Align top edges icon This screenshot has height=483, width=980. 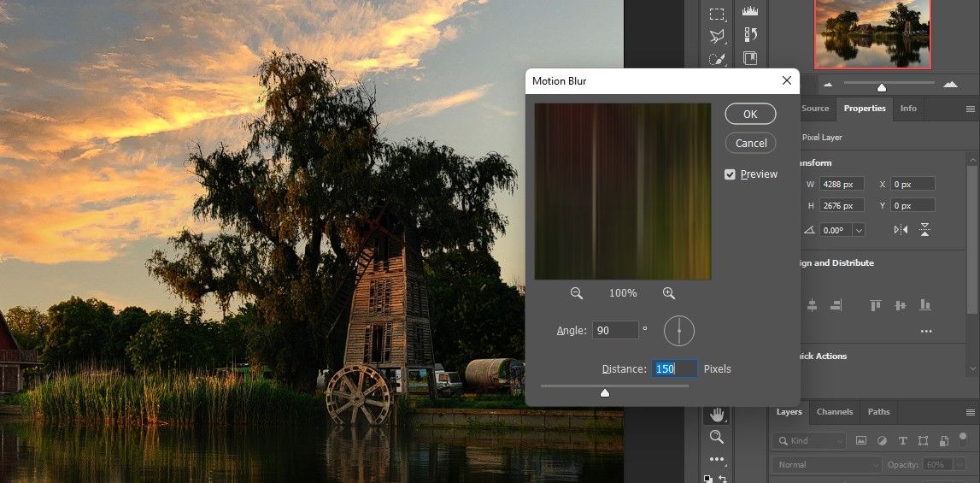click(x=876, y=305)
